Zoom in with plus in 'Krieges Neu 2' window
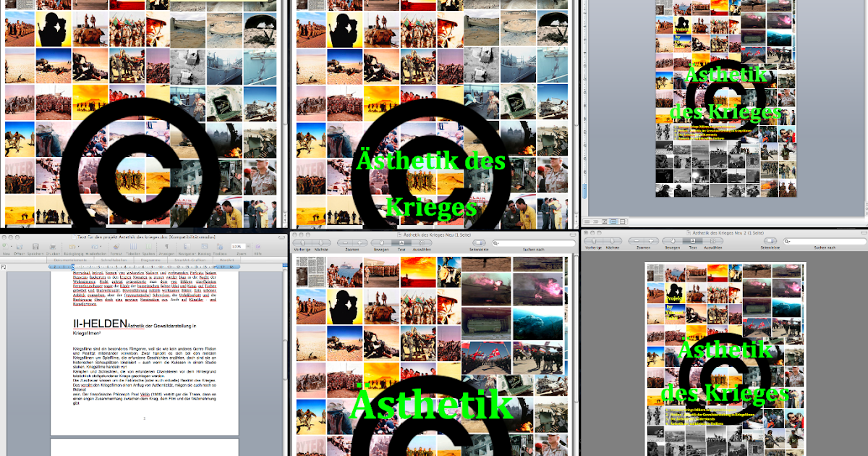The width and height of the screenshot is (868, 456). click(x=651, y=240)
